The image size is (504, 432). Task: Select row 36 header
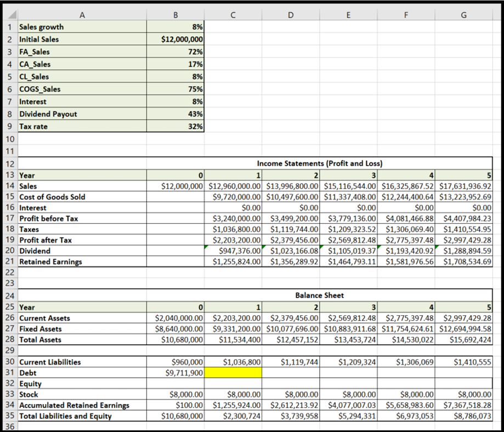(x=10, y=427)
